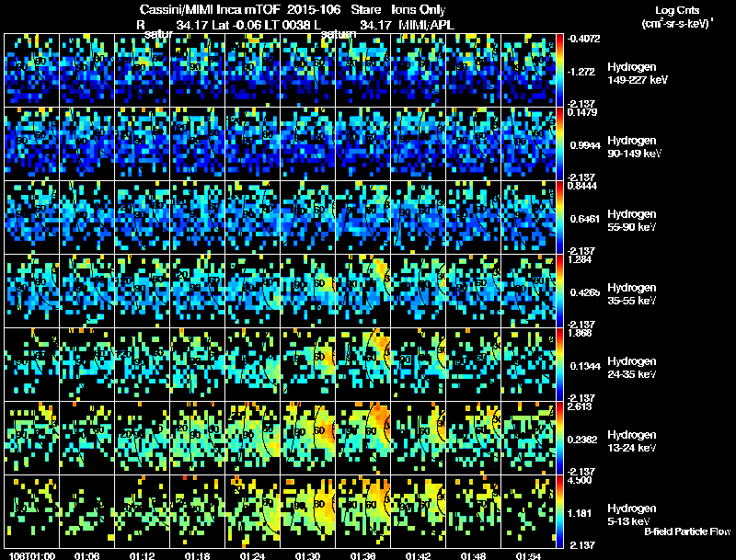This screenshot has width=736, height=560.
Task: Open the 24-35 keV panel at 01:12
Action: pyautogui.click(x=143, y=365)
